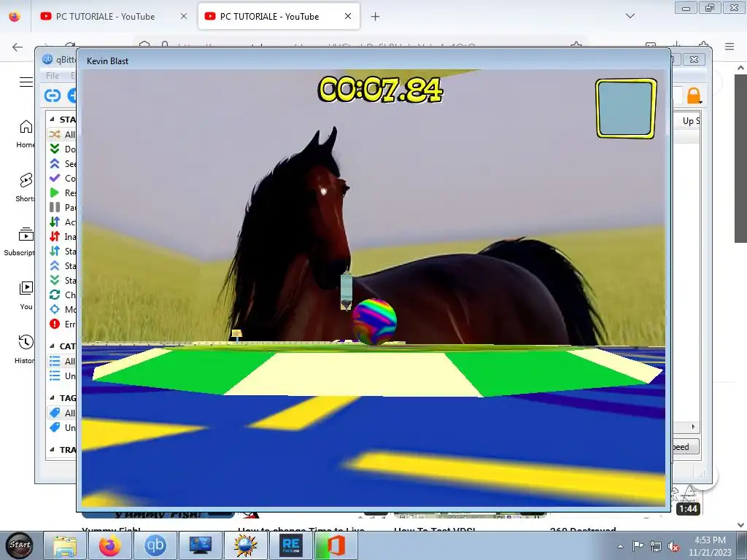Image resolution: width=747 pixels, height=560 pixels.
Task: Click the Up Speed column header in qBittorrent
Action: 690,121
